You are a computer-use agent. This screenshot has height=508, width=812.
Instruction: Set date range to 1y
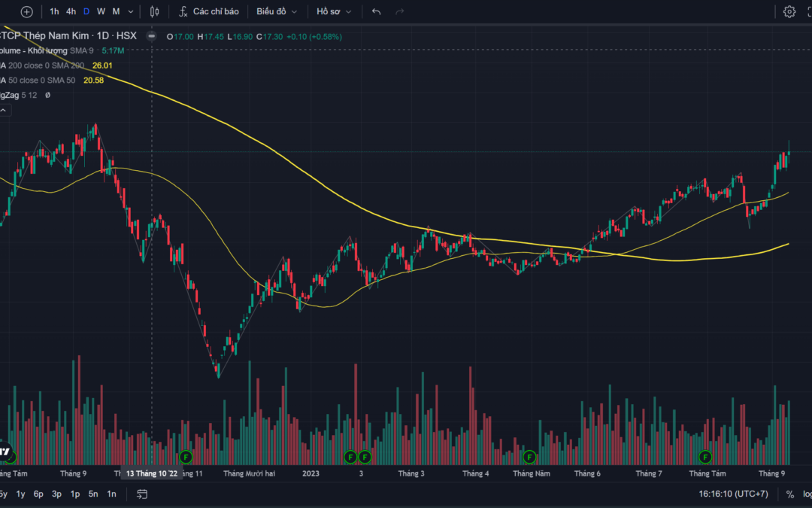tap(21, 494)
